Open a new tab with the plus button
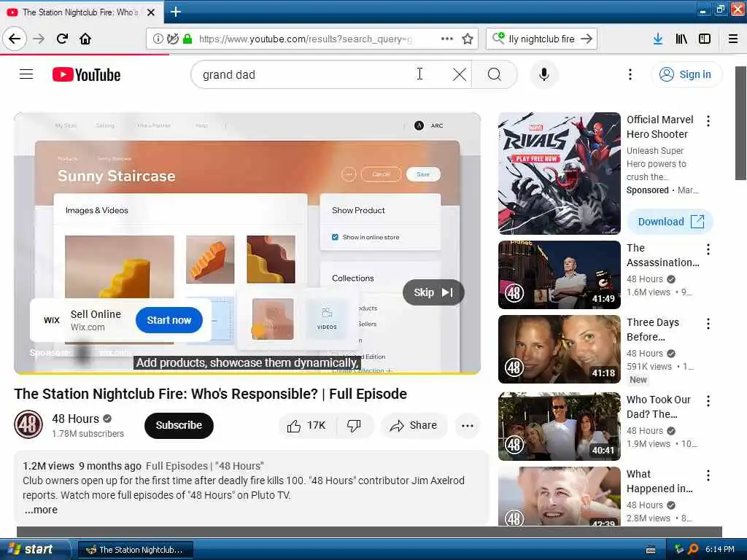Viewport: 747px width, 560px height. [x=175, y=12]
